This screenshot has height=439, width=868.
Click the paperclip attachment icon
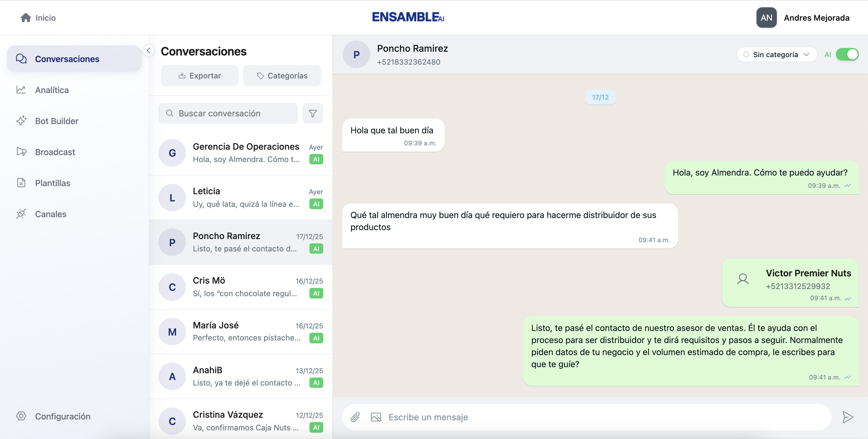click(355, 417)
